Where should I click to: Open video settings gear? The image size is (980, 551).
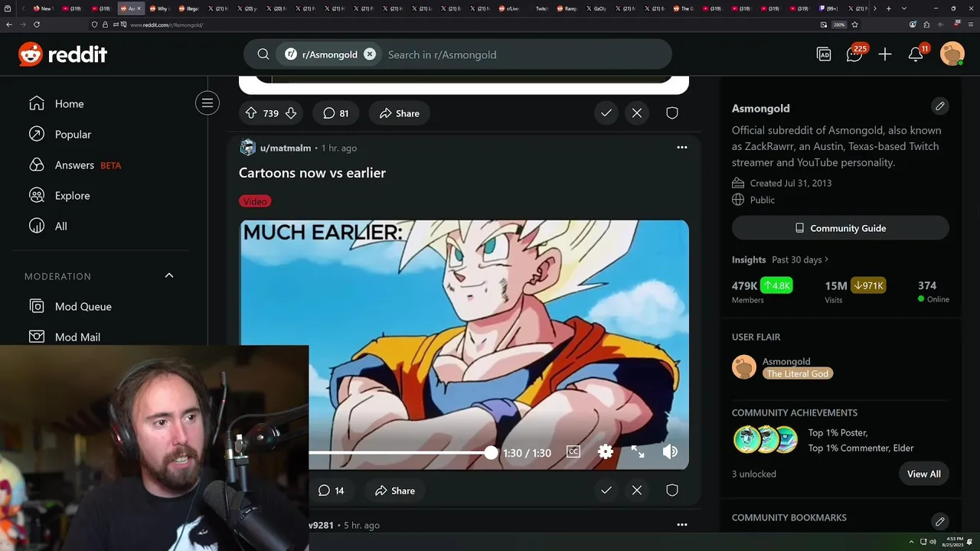[x=606, y=452]
